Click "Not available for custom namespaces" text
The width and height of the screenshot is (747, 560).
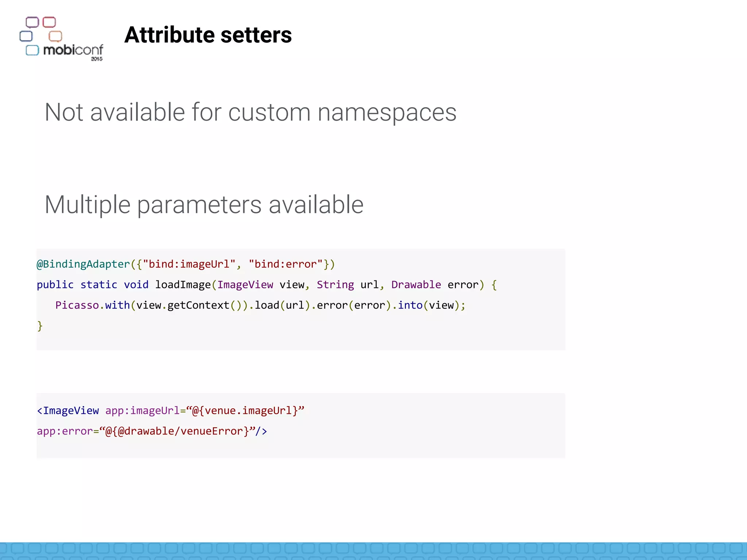(x=250, y=112)
